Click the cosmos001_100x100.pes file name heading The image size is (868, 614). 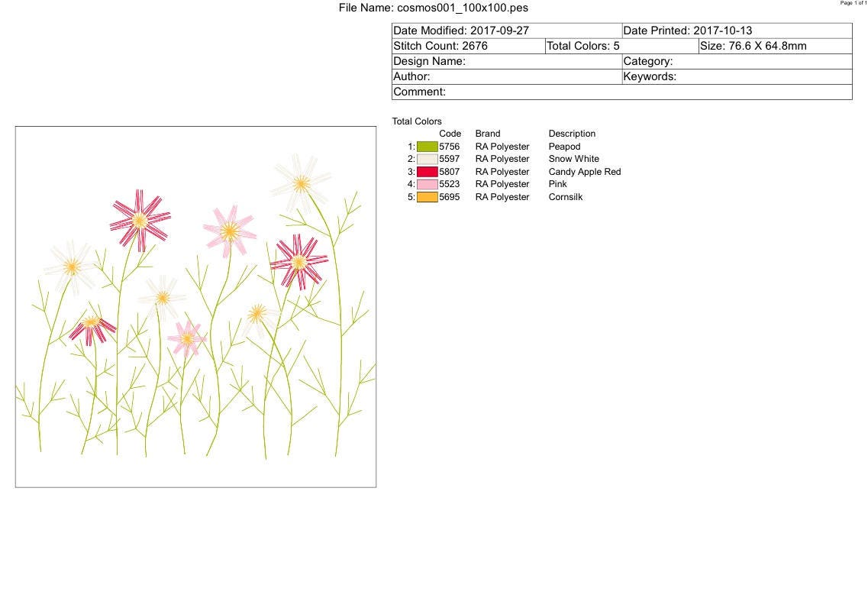pos(434,8)
